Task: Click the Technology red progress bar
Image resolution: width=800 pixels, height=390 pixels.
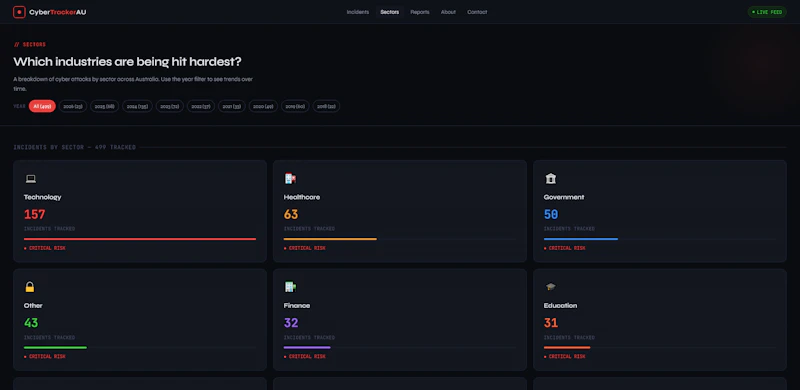Action: pyautogui.click(x=140, y=239)
